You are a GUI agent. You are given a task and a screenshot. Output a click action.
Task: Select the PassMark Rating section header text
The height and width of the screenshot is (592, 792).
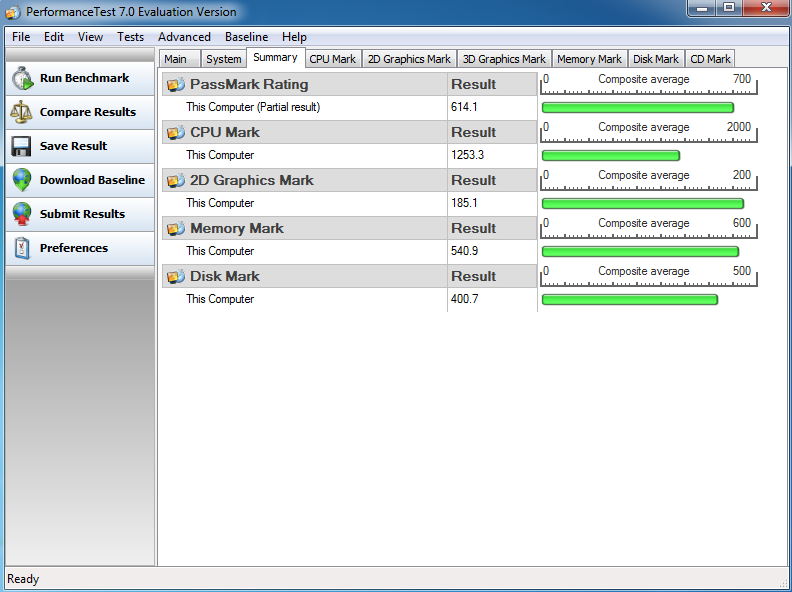coord(249,84)
